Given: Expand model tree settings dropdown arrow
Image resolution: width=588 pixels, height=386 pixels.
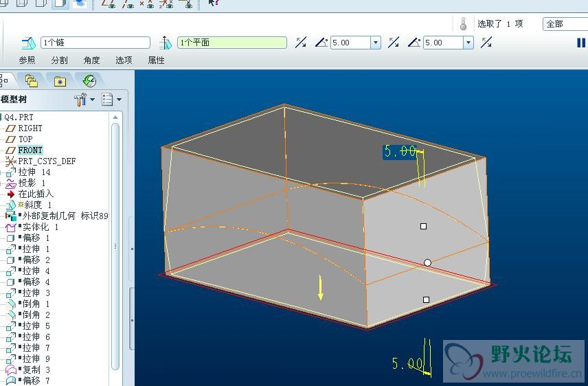Looking at the screenshot, I should point(92,100).
